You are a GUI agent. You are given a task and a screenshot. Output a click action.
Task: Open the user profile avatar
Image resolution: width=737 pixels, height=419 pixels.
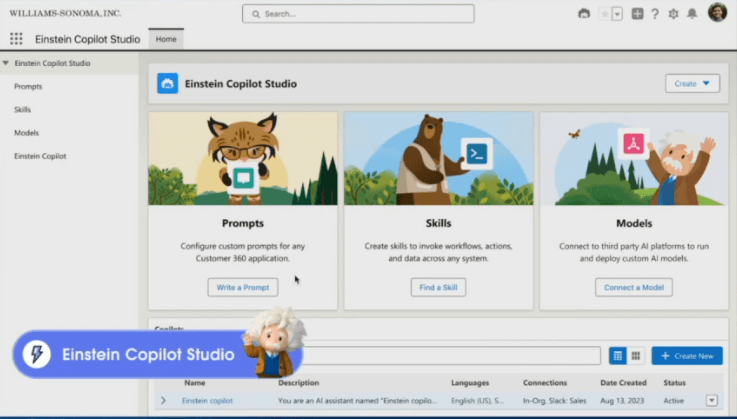[717, 12]
